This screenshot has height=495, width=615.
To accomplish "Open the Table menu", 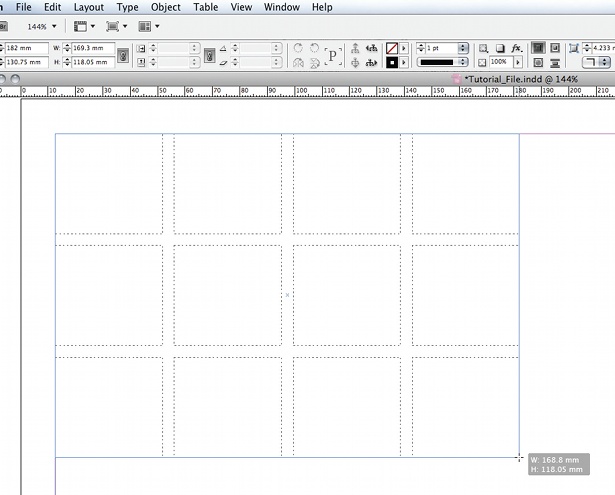I will [x=206, y=7].
